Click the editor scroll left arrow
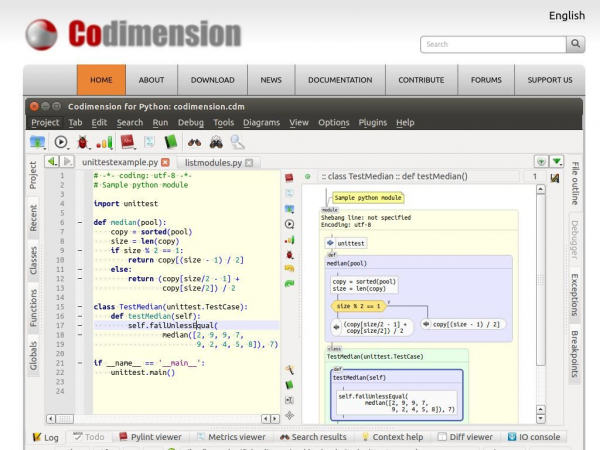This screenshot has height=450, width=600. 51,419
